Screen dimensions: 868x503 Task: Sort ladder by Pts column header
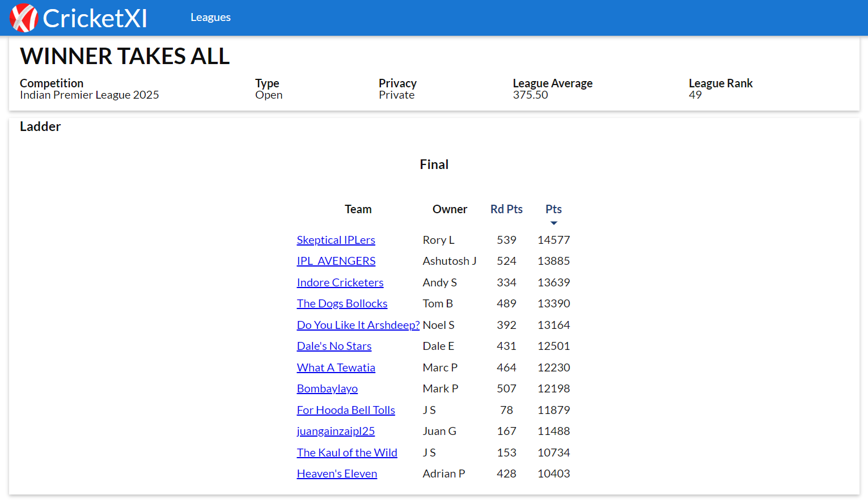point(553,209)
